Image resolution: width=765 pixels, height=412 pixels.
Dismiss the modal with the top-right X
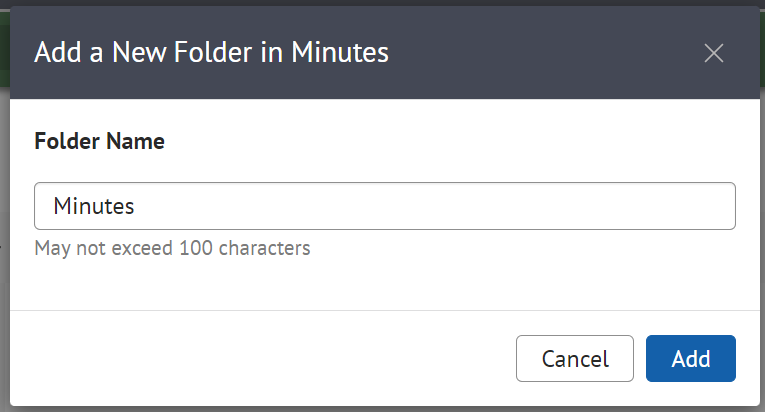[713, 54]
